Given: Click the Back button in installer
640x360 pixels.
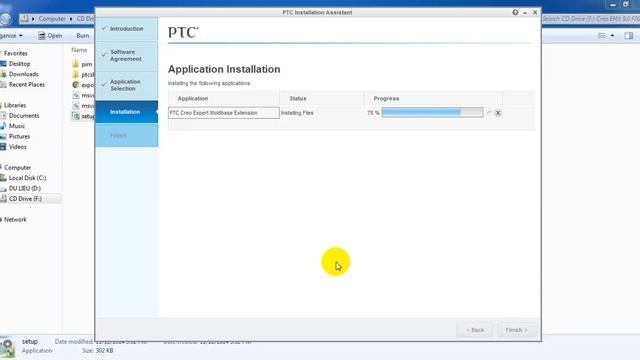Looking at the screenshot, I should pos(475,330).
